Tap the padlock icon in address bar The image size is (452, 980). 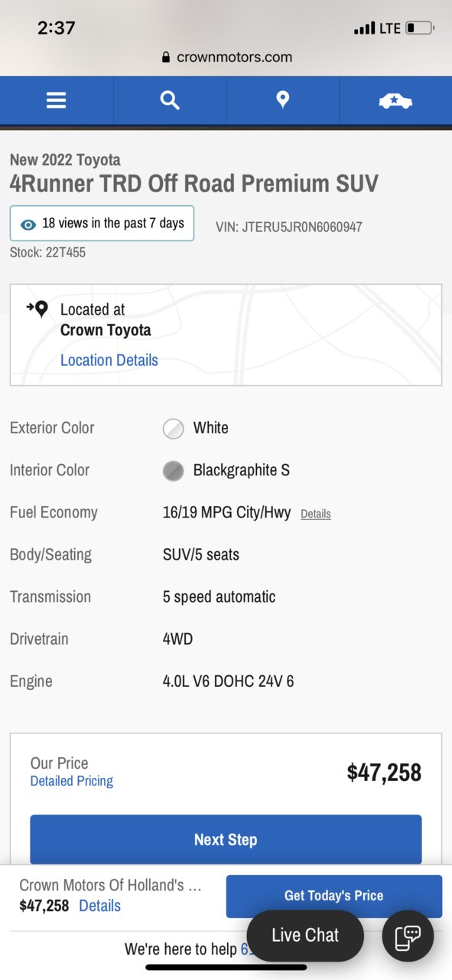[x=166, y=57]
